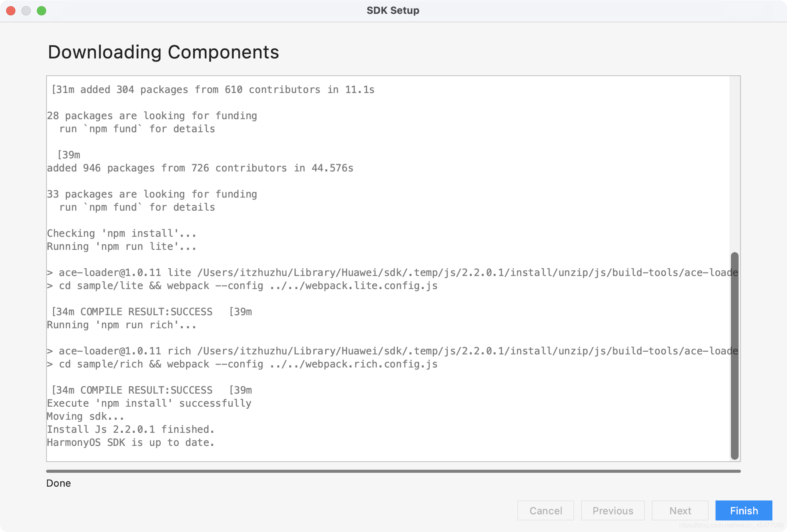Click "Checking 'npm install'..." line
This screenshot has height=532, width=787.
pyautogui.click(x=121, y=233)
